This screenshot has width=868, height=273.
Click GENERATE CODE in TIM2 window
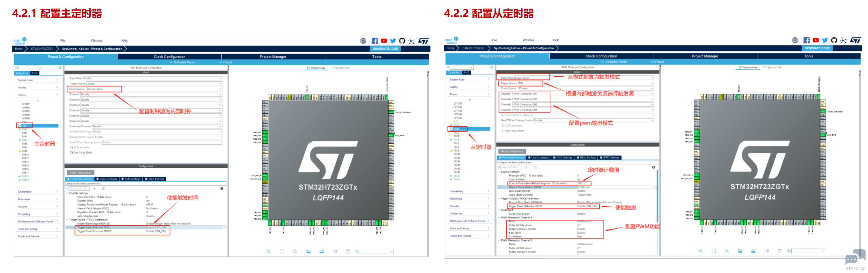tap(817, 48)
